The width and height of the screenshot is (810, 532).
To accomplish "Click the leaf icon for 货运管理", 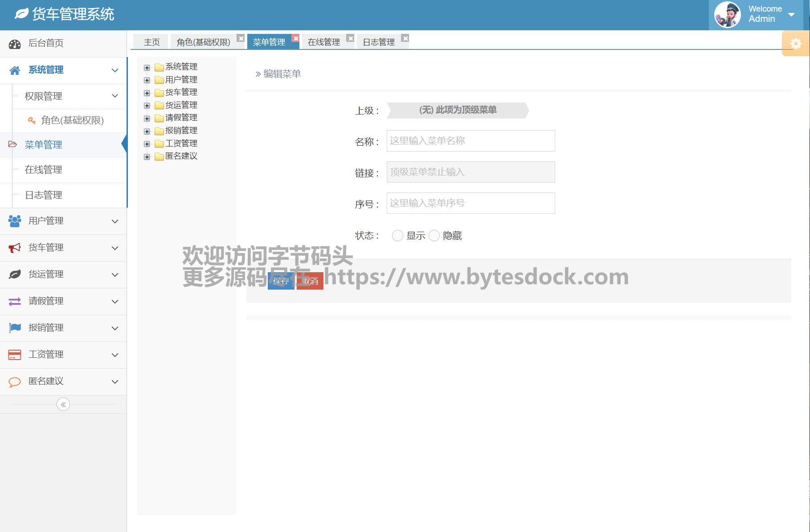I will pos(15,274).
